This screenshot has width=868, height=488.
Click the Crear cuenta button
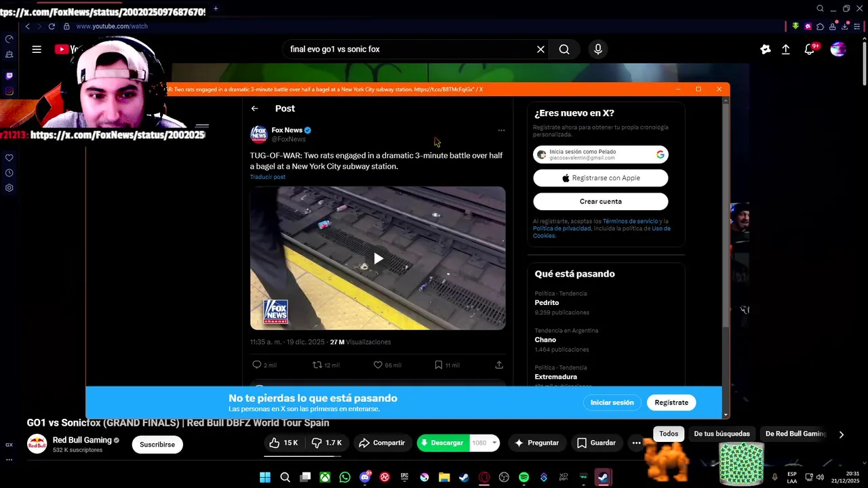600,201
